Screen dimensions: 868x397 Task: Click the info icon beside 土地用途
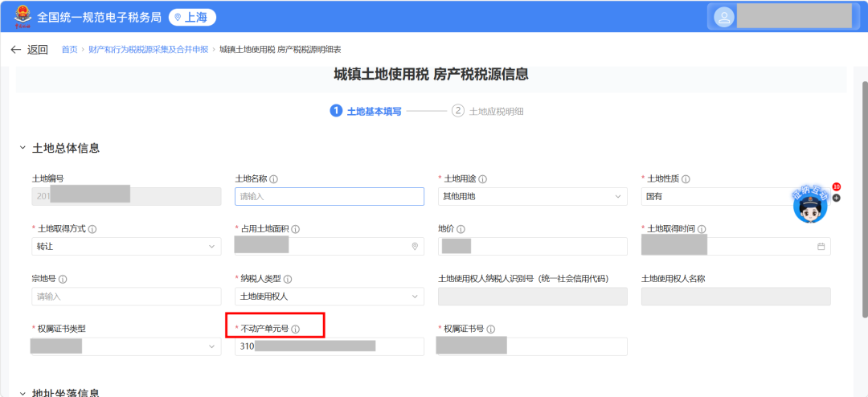(x=482, y=179)
